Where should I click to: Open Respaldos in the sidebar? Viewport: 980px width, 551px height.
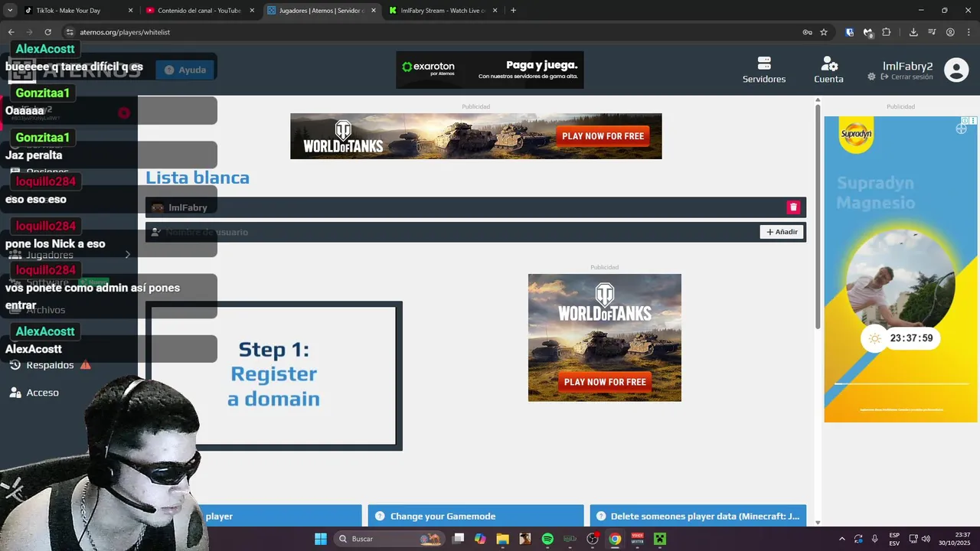50,365
